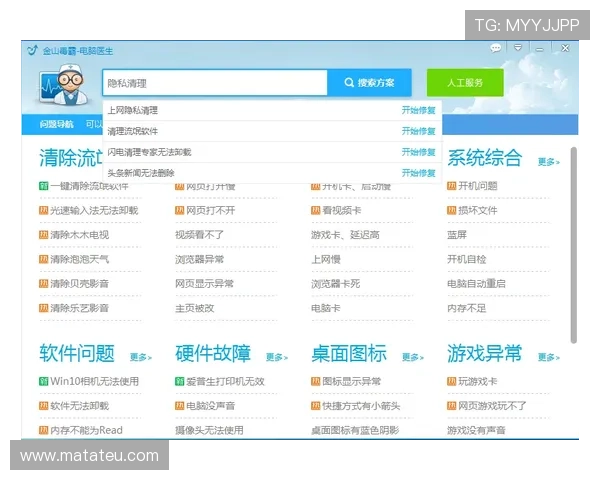600x480 pixels.
Task: Open the 蓝屏 problem link
Action: 457,235
